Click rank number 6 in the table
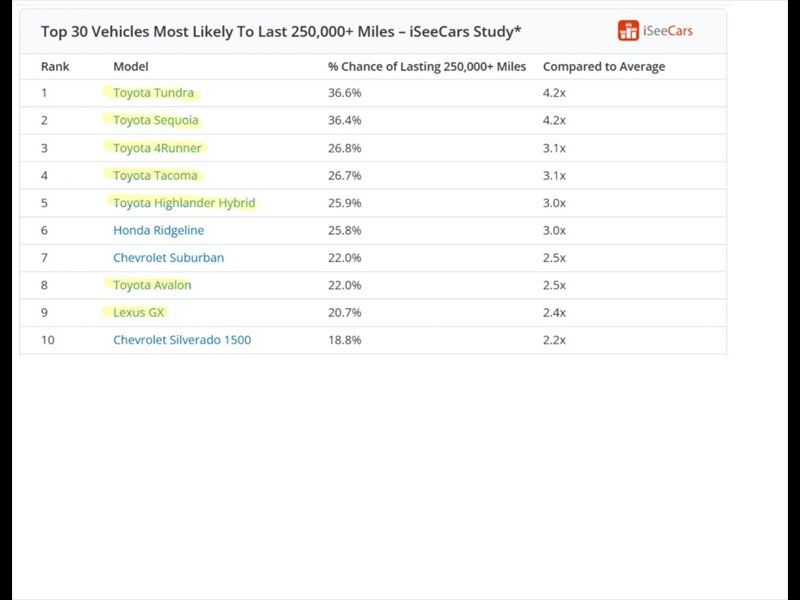The width and height of the screenshot is (800, 600). (x=44, y=230)
